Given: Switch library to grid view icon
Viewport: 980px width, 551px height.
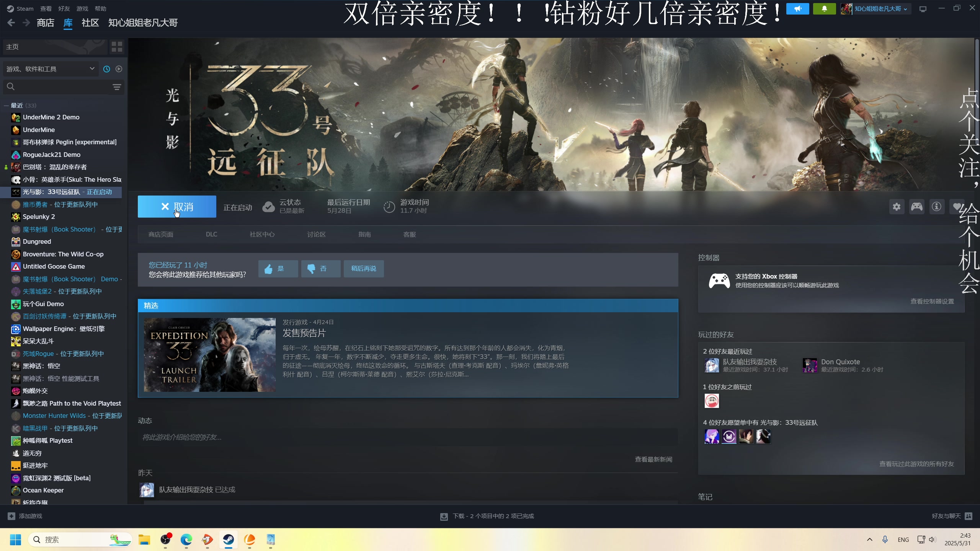Looking at the screenshot, I should [x=117, y=47].
